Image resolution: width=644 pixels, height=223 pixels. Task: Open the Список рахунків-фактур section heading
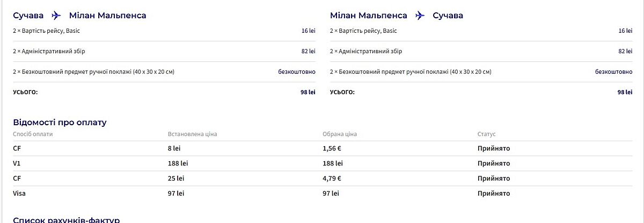click(x=66, y=220)
